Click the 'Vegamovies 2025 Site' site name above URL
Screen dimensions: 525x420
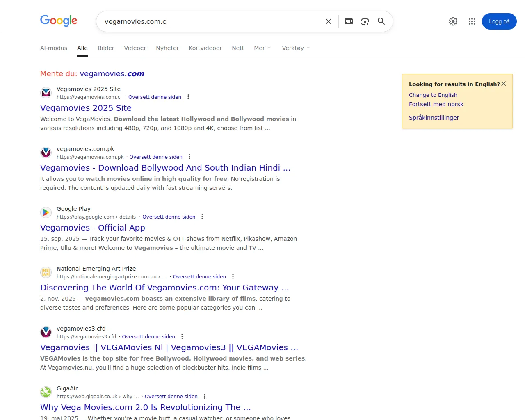pyautogui.click(x=89, y=89)
